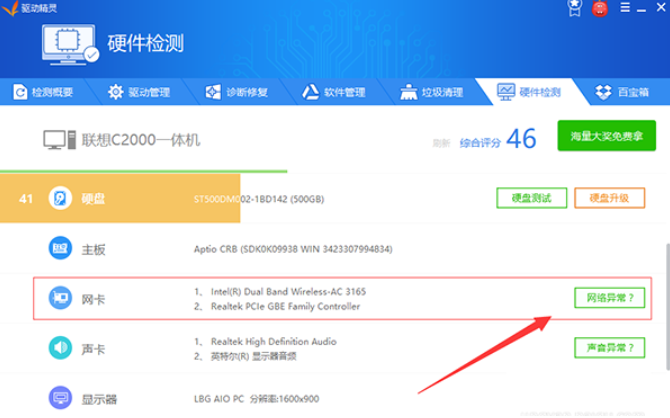
Task: Click the 硬盘 hard disk icon
Action: [60, 198]
